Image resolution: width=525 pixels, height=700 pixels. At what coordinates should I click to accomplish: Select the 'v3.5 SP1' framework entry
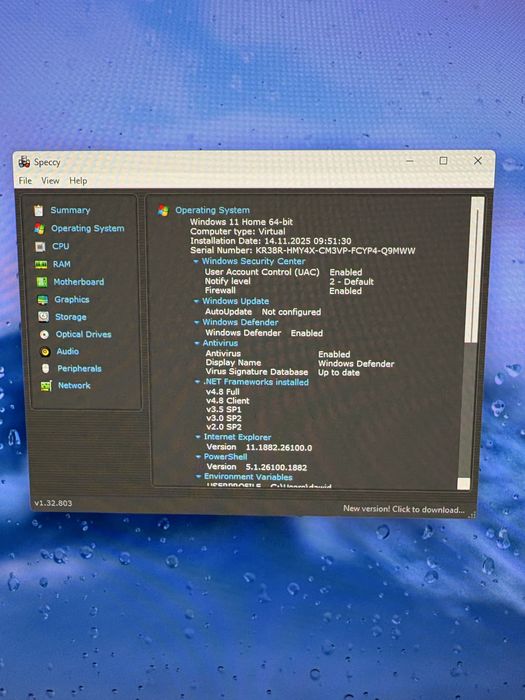223,409
